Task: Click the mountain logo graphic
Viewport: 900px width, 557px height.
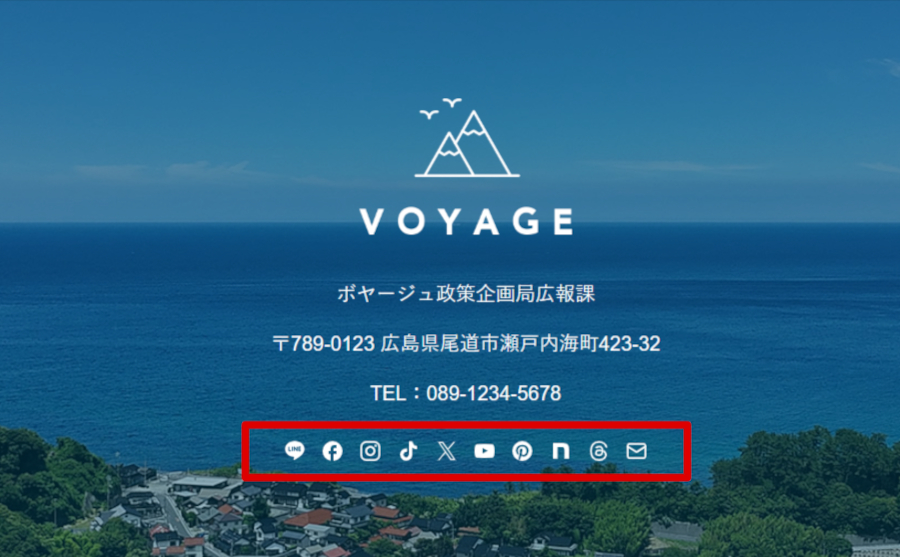Action: click(x=467, y=144)
